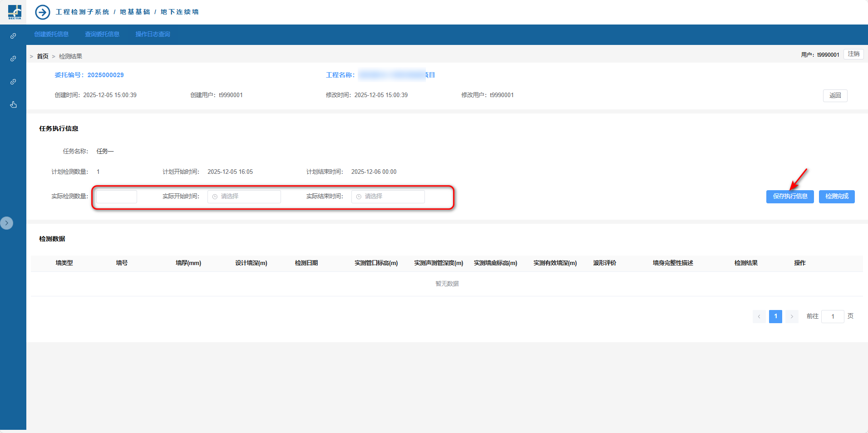Open the 实际结束时间 date picker
The width and height of the screenshot is (868, 433).
tap(388, 197)
